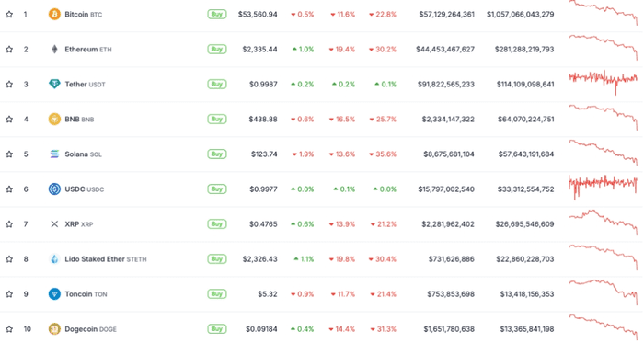
Task: Add Dogecoin to favorites with the star
Action: pyautogui.click(x=9, y=329)
